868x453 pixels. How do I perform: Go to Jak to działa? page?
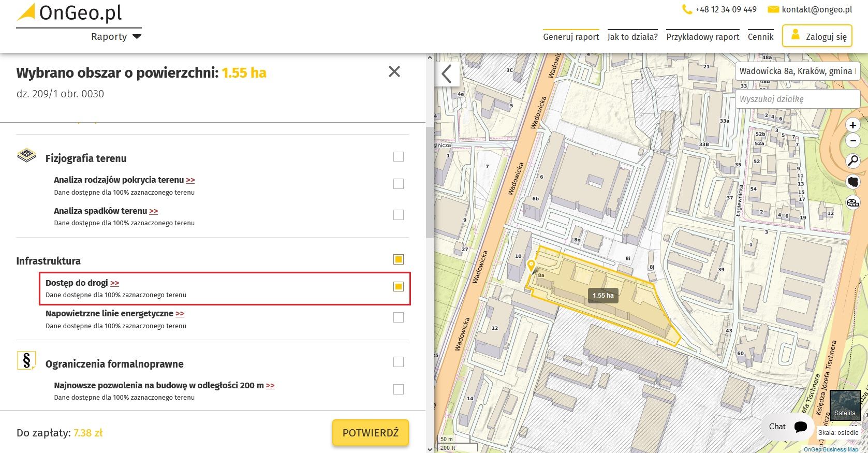(632, 37)
